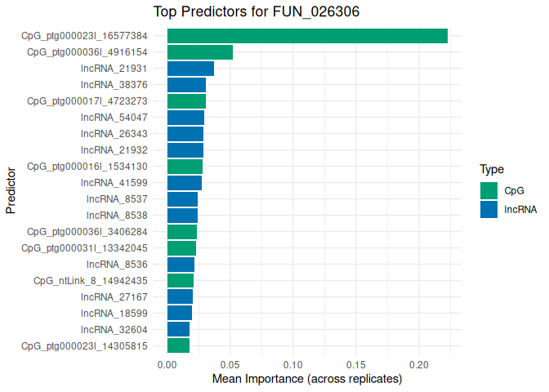Image resolution: width=549 pixels, height=392 pixels.
Task: Click the CpG_ptg000036l_4916154 bar
Action: click(200, 52)
